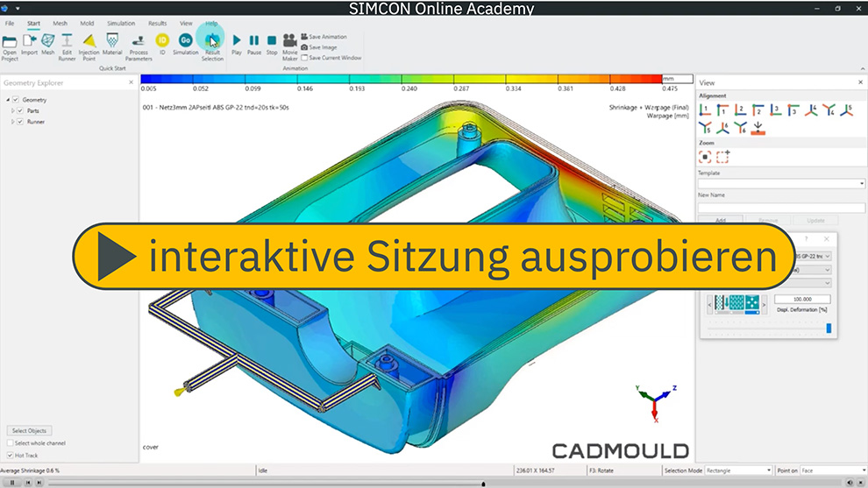The width and height of the screenshot is (868, 488).
Task: Switch to the Mesh ribbon tab
Action: (60, 24)
